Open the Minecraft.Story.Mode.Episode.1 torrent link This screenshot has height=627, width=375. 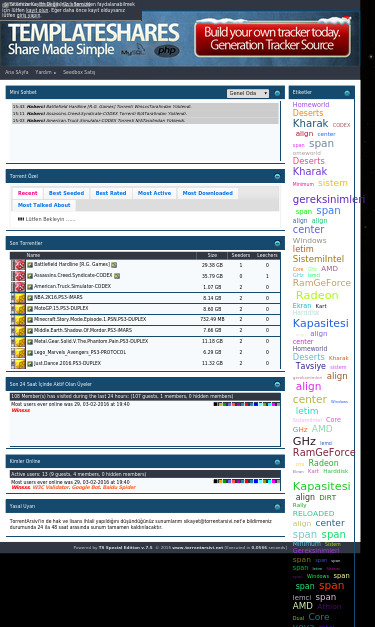pyautogui.click(x=90, y=319)
